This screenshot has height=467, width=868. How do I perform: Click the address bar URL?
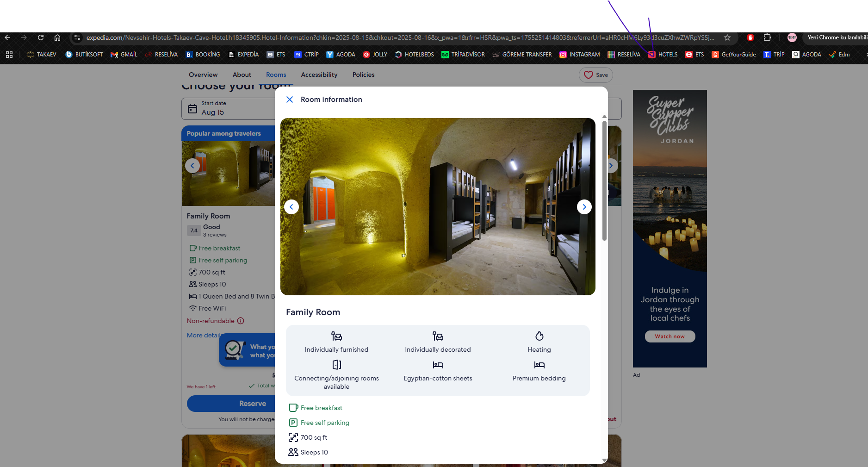point(400,37)
